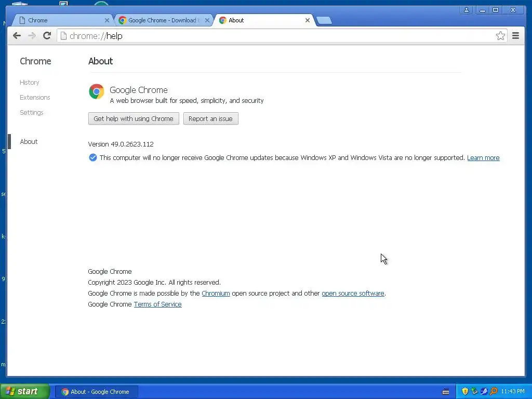Minimize the Chrome window
The image size is (532, 399).
(482, 10)
